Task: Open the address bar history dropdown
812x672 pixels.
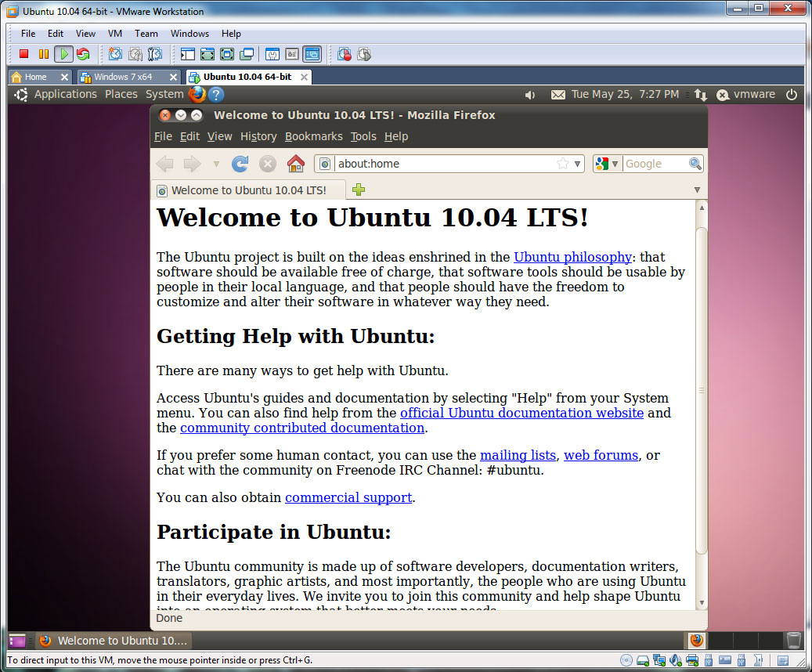Action: (x=577, y=164)
